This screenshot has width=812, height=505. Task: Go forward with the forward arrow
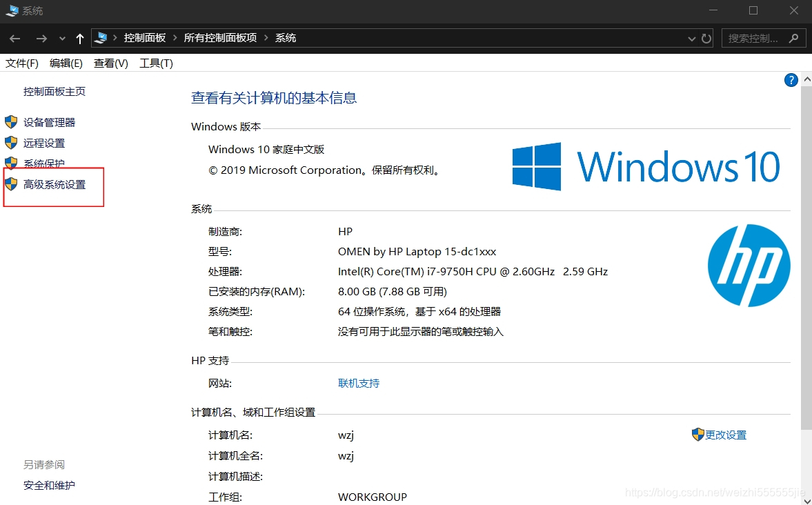click(41, 39)
